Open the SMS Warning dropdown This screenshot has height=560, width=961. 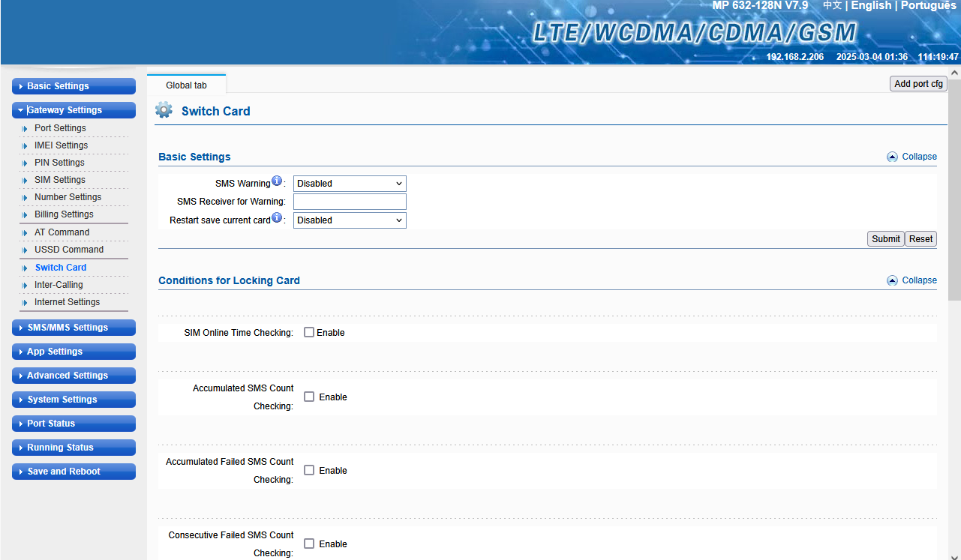pyautogui.click(x=350, y=184)
